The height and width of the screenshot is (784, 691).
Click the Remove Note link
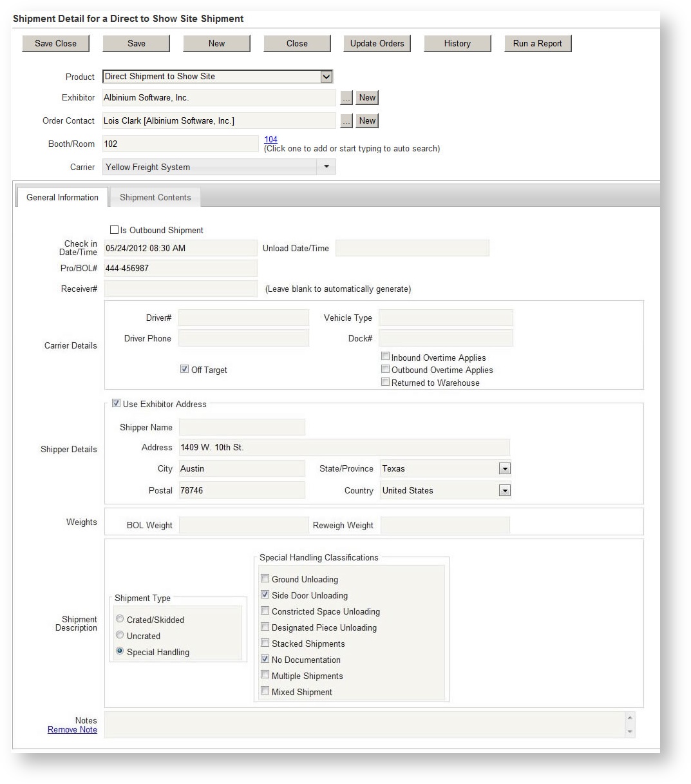tap(72, 729)
